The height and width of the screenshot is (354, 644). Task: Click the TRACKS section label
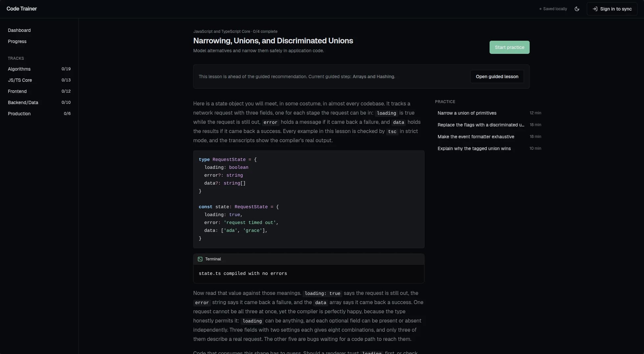point(16,58)
